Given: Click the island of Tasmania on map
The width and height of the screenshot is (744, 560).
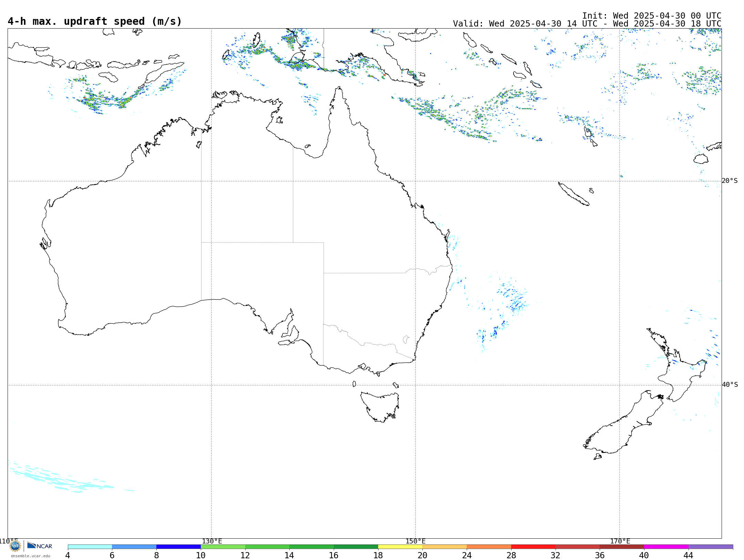Looking at the screenshot, I should [380, 407].
